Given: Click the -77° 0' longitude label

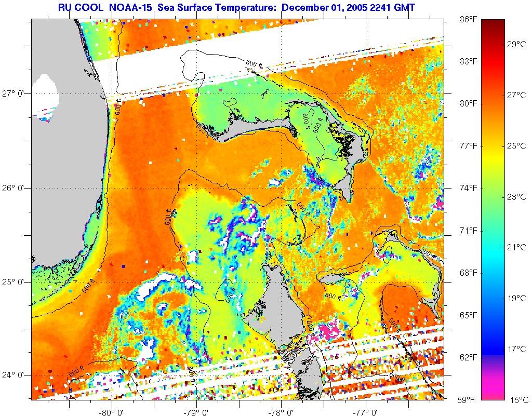Looking at the screenshot, I should click(366, 412).
